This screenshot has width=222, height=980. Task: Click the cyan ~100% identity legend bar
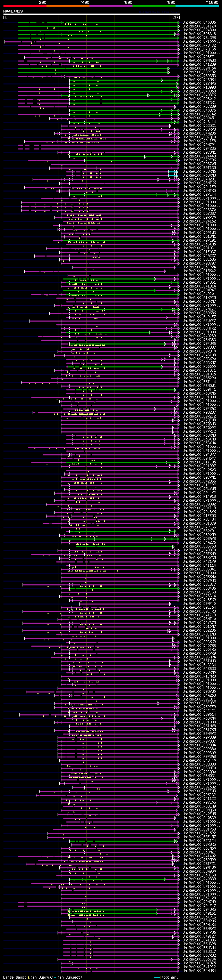click(x=197, y=6)
